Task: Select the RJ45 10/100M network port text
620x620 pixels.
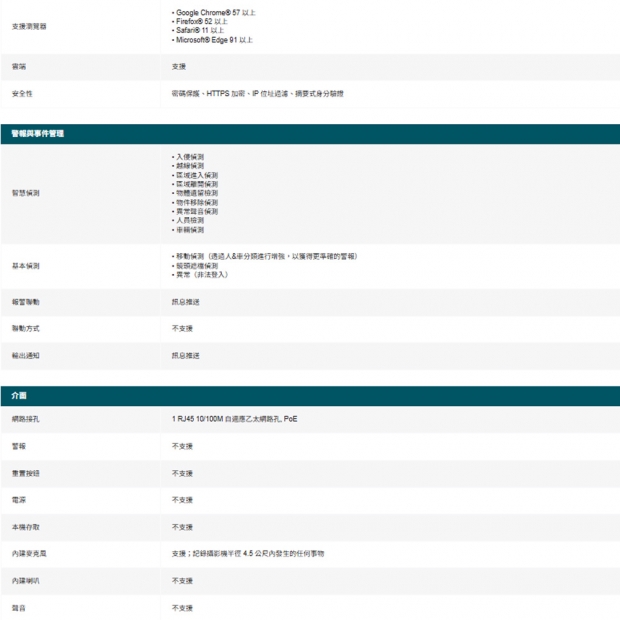Action: 234,419
